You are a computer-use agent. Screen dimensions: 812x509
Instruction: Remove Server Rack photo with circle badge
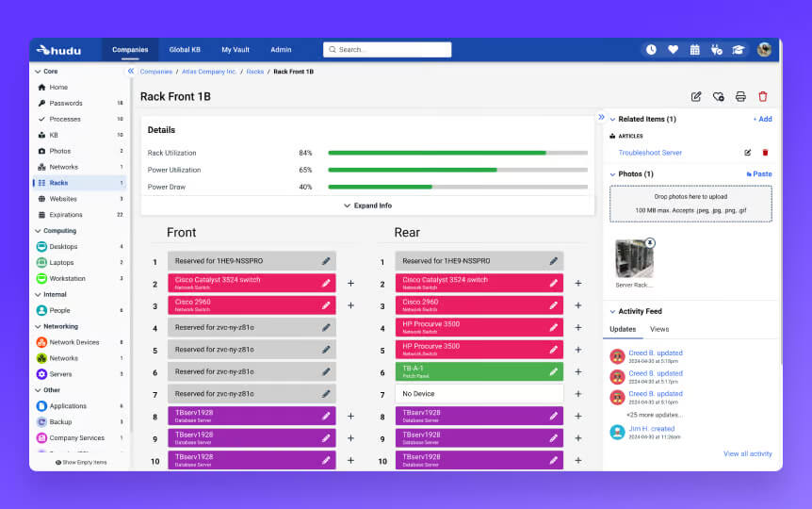(650, 242)
